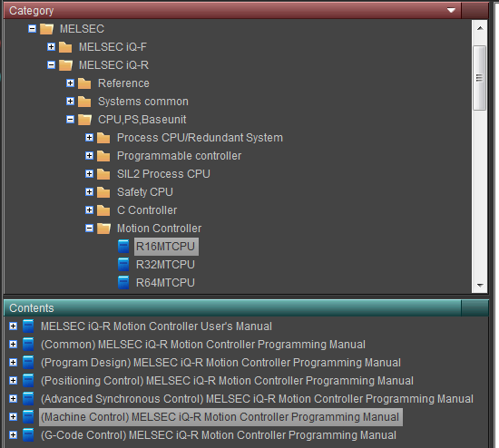Image resolution: width=499 pixels, height=448 pixels.
Task: Expand the Safety CPU folder
Action: [90, 192]
